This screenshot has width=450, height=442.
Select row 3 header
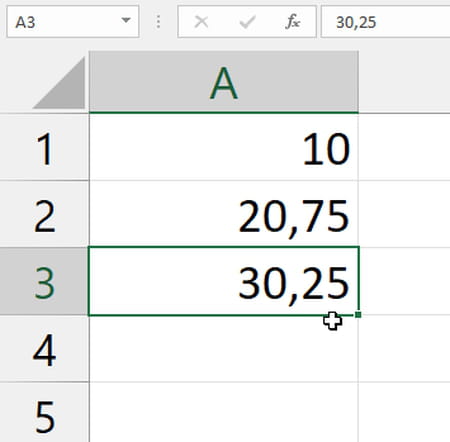(44, 282)
